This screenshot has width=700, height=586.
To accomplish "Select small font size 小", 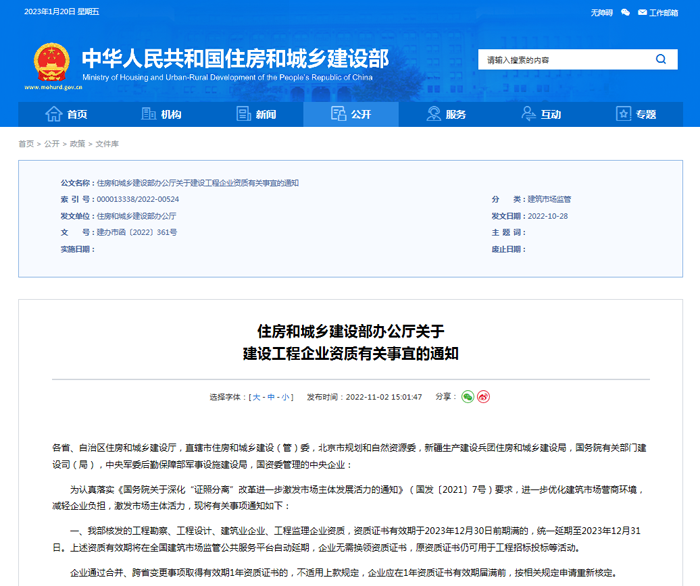I will [286, 397].
